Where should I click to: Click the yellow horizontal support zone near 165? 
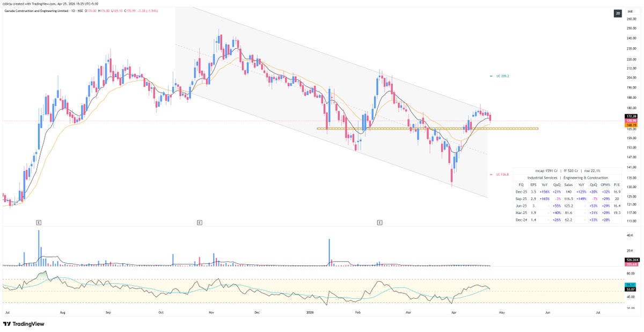427,129
